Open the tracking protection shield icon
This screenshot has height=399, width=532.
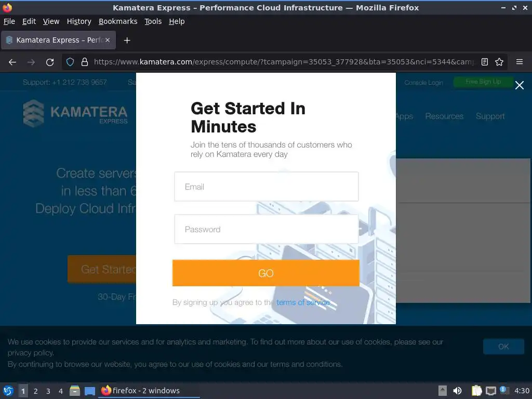tap(70, 62)
